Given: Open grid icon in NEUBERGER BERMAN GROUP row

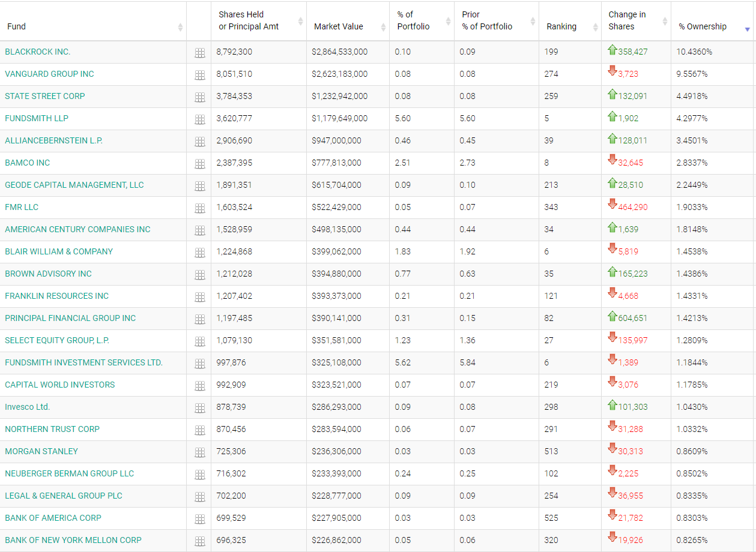Looking at the screenshot, I should (200, 475).
